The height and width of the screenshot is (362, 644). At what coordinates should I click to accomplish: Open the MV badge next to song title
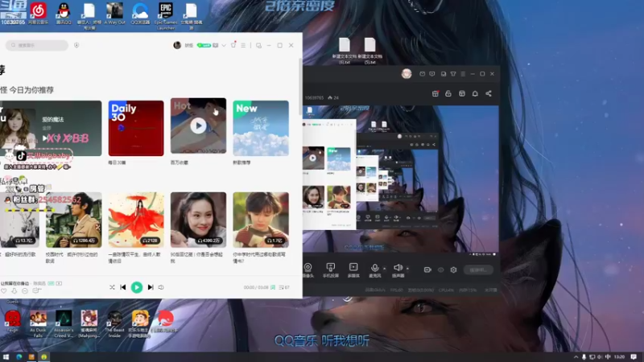click(59, 284)
